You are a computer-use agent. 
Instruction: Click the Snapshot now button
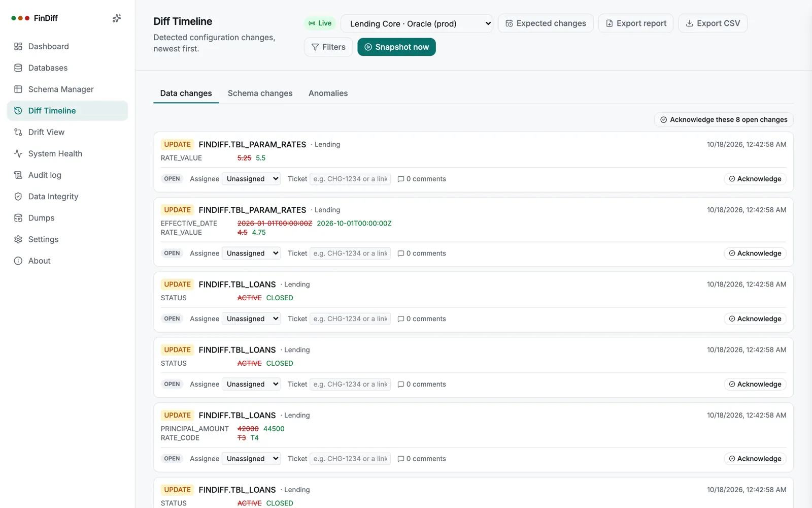coord(396,47)
